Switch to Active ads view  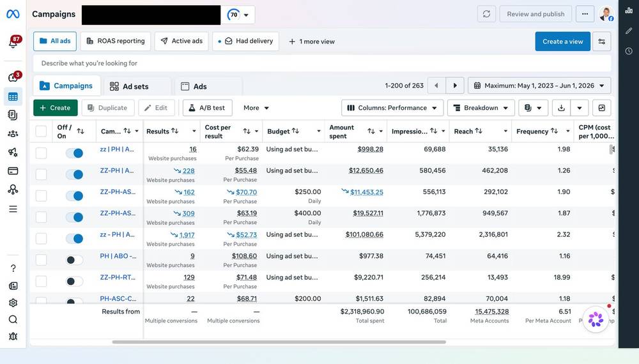tap(181, 41)
